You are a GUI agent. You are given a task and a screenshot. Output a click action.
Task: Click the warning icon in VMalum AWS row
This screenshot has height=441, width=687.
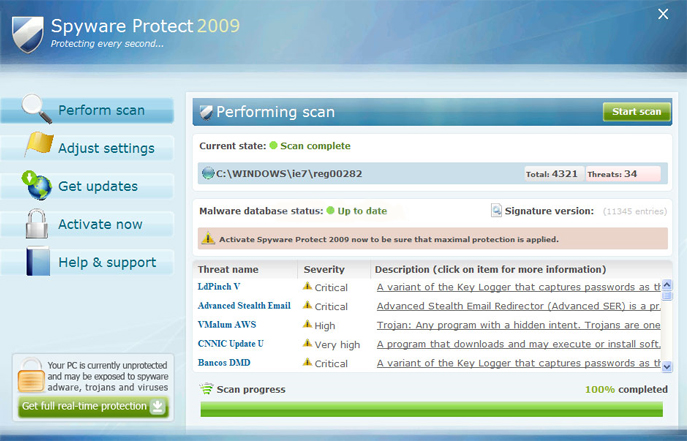click(307, 325)
